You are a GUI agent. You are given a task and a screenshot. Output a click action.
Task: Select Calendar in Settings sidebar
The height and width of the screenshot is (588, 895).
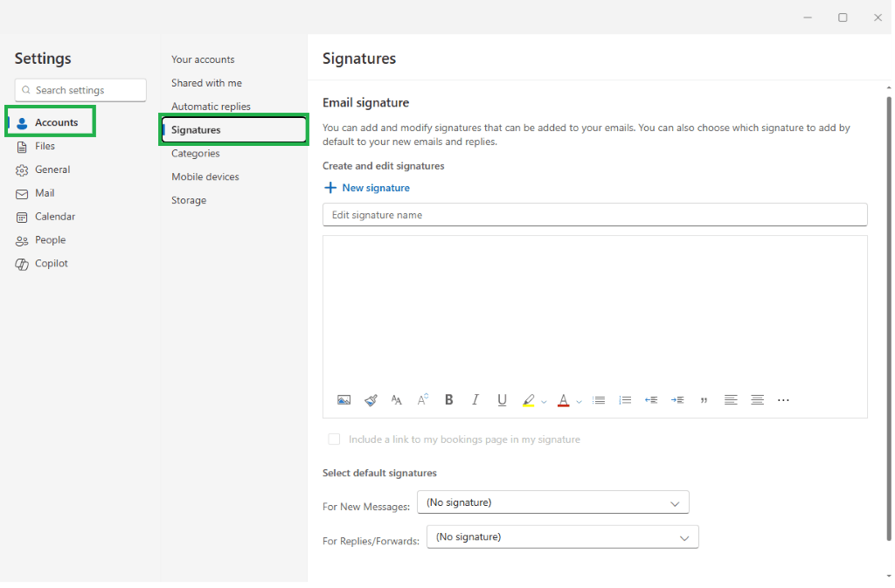(55, 216)
